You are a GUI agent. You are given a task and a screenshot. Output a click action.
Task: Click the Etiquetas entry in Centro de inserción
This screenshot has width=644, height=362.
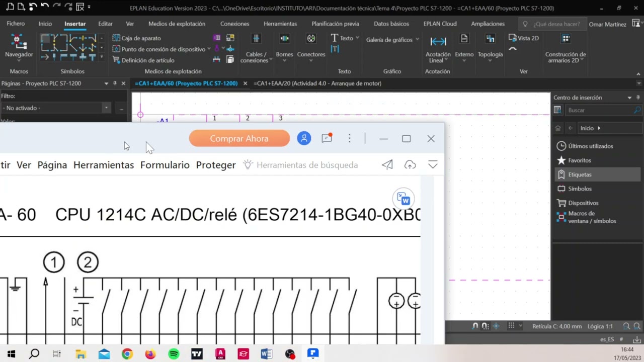597,174
